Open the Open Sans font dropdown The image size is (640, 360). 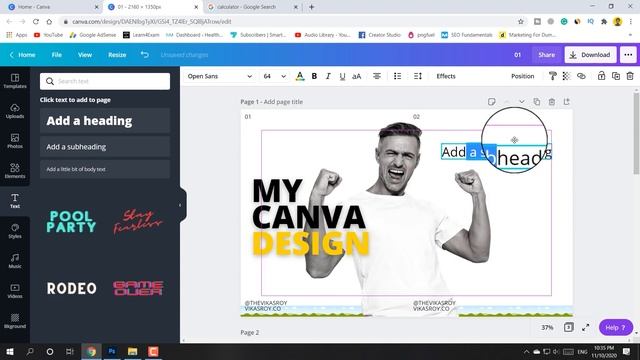coord(220,76)
